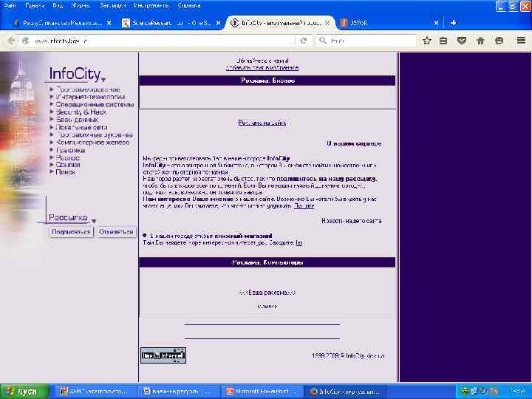532x399 pixels.
Task: Click the chat bubble toolbar icon
Action: (499, 41)
